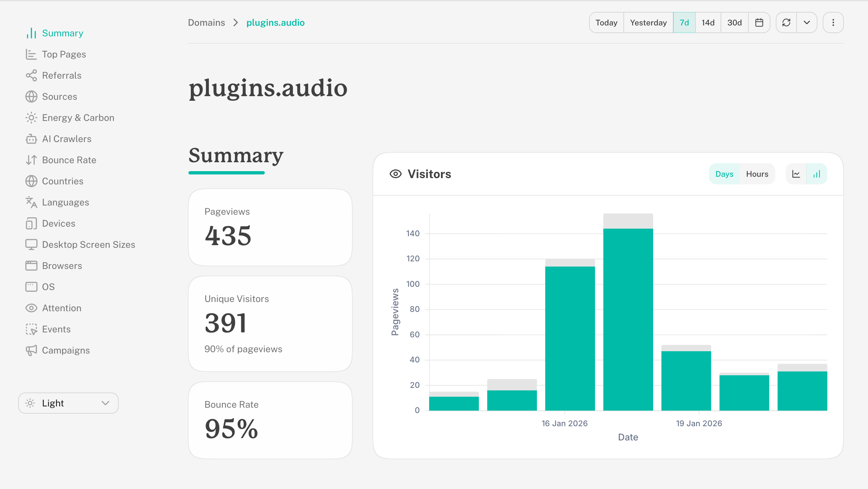Screen dimensions: 868x489
Task: Toggle chart grouping to Days
Action: [x=724, y=174]
